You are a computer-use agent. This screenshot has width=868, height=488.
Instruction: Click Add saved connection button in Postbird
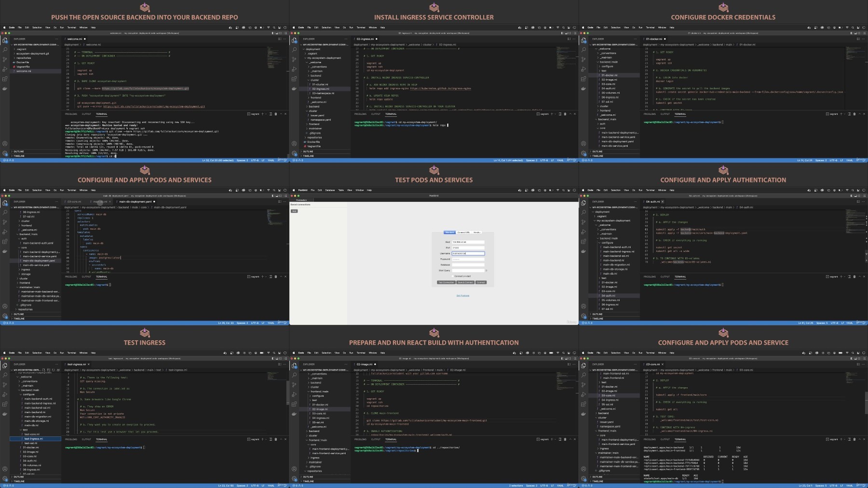click(x=294, y=211)
